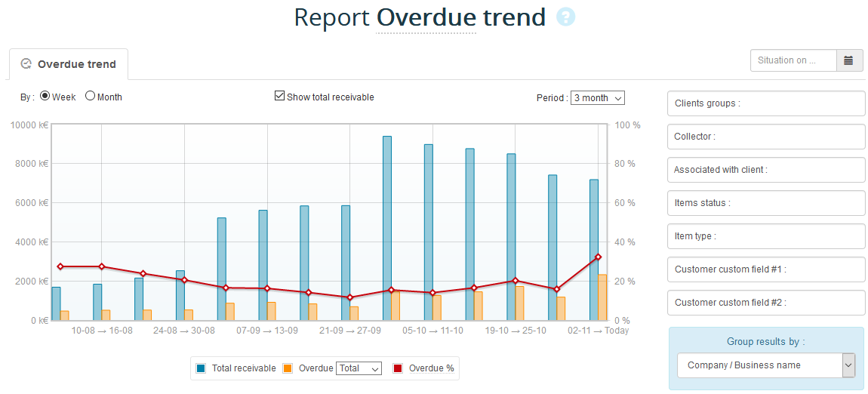This screenshot has height=394, width=868.
Task: Click the Items status filter field
Action: 765,203
